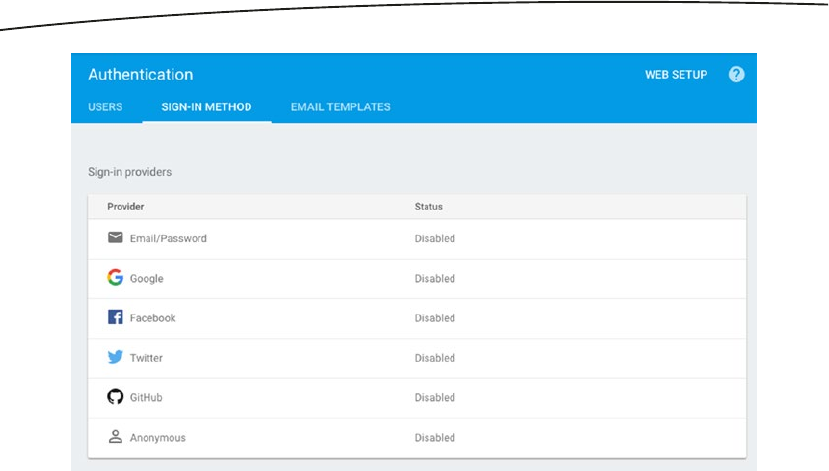Open the Email Templates tab
The height and width of the screenshot is (471, 829).
(x=340, y=107)
